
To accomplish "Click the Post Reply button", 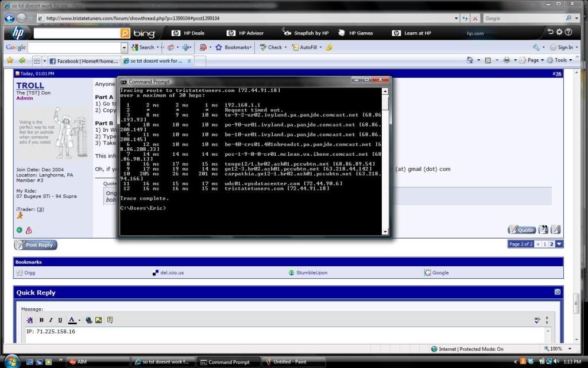I will tap(36, 245).
